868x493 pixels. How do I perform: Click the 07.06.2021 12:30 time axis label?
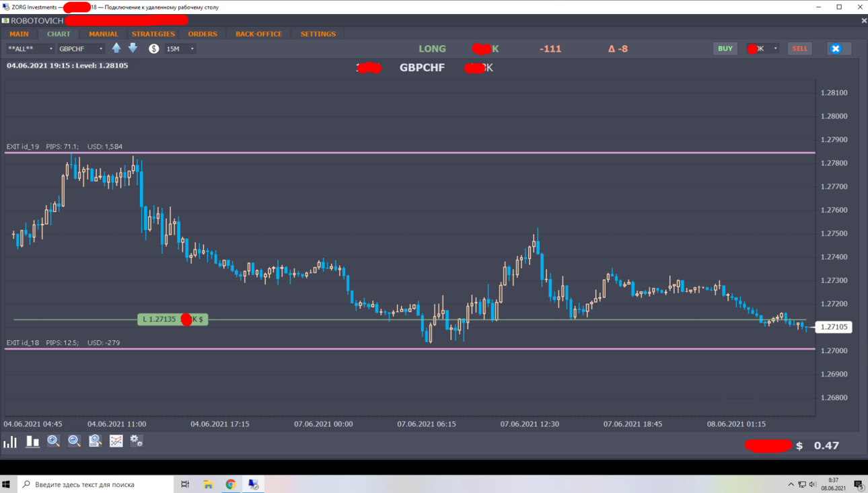(530, 424)
